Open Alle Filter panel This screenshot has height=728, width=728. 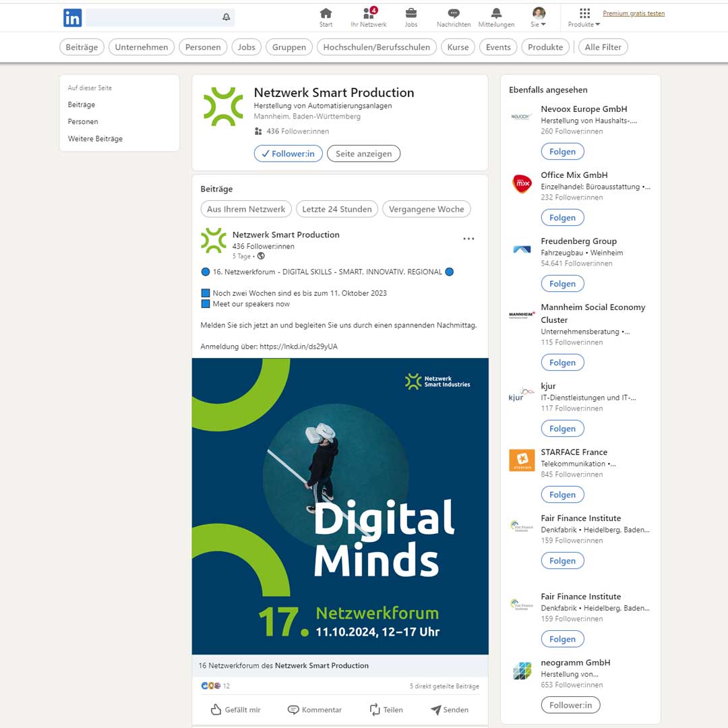[603, 47]
